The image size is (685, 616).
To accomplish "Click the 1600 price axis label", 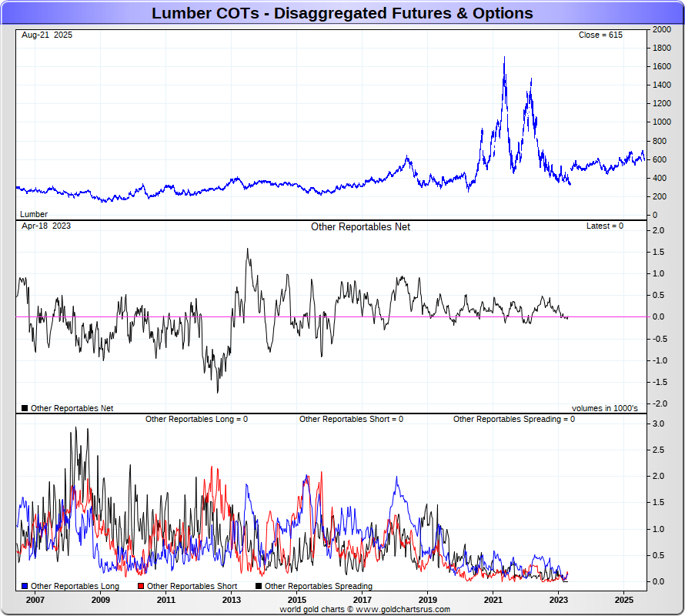I will coord(662,66).
